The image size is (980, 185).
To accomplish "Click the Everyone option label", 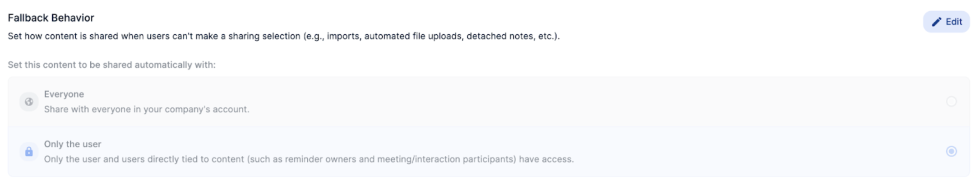I will (x=64, y=94).
